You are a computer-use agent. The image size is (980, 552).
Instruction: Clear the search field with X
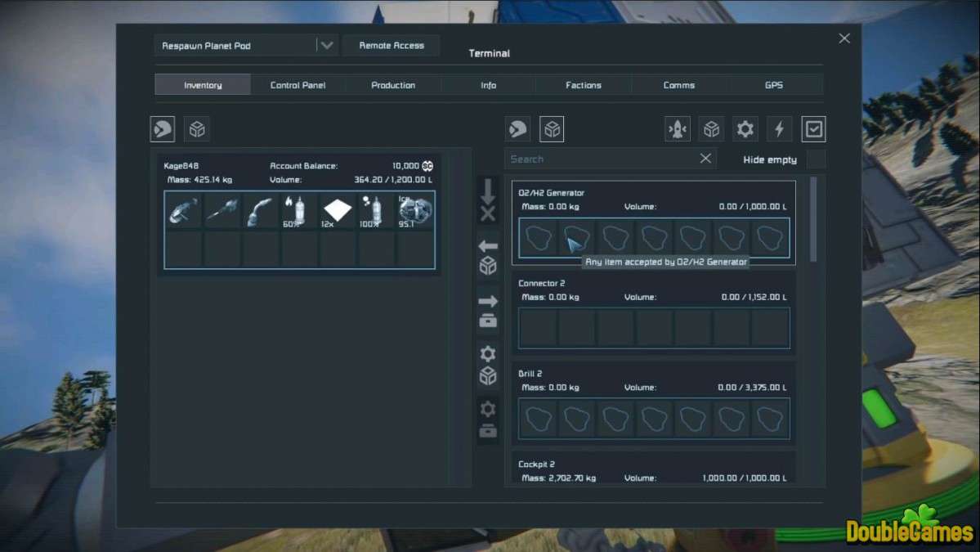pyautogui.click(x=705, y=159)
